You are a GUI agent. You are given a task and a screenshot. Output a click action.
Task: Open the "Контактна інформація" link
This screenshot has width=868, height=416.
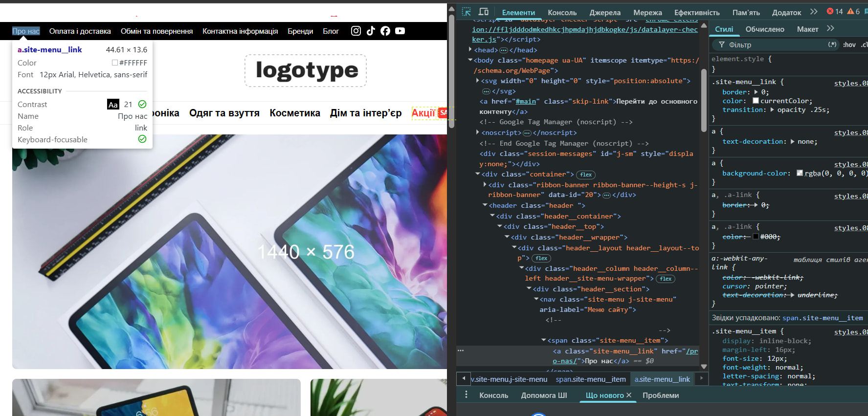click(x=240, y=31)
